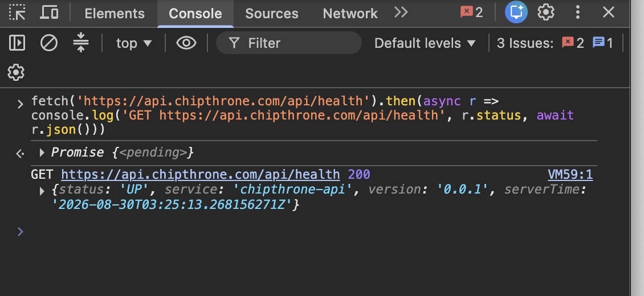The width and height of the screenshot is (644, 296).
Task: Toggle the device toolbar icon
Action: pos(49,13)
